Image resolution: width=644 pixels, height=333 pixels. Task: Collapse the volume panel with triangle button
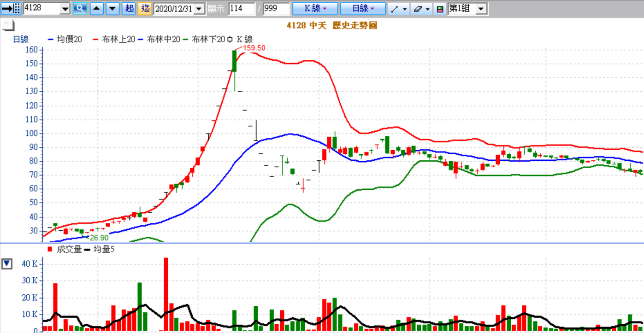tap(6, 264)
